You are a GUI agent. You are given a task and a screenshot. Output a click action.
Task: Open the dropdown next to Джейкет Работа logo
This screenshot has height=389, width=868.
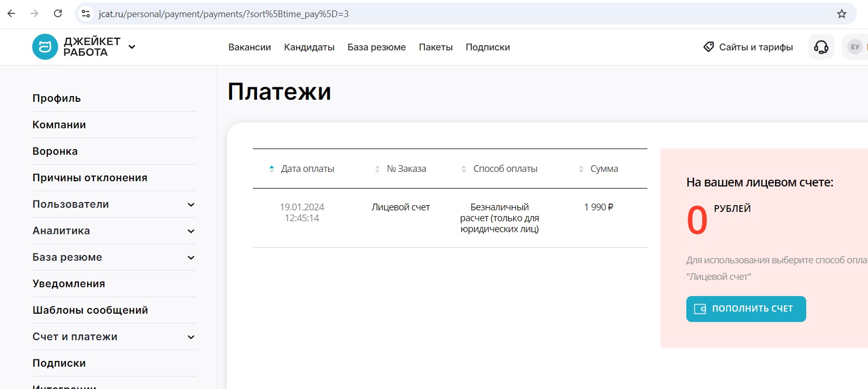pos(132,47)
